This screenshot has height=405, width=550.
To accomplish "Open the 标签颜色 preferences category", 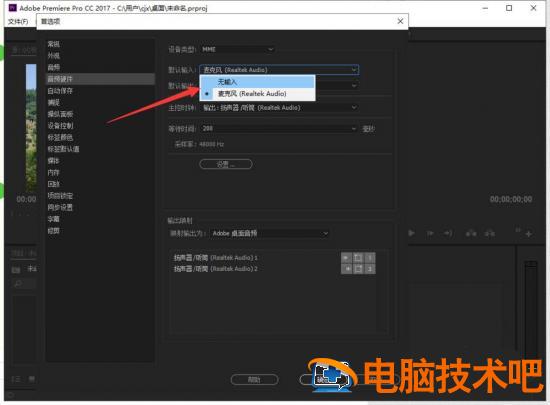I will click(x=60, y=137).
